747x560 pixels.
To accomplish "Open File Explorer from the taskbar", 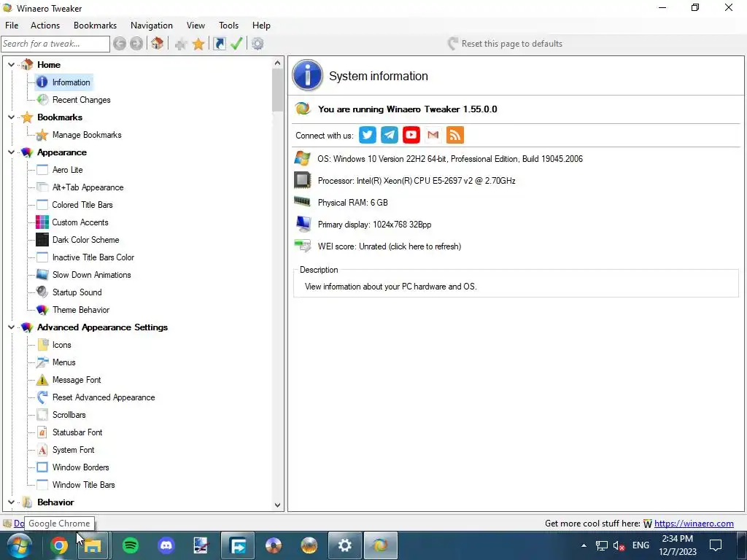I will click(x=93, y=545).
